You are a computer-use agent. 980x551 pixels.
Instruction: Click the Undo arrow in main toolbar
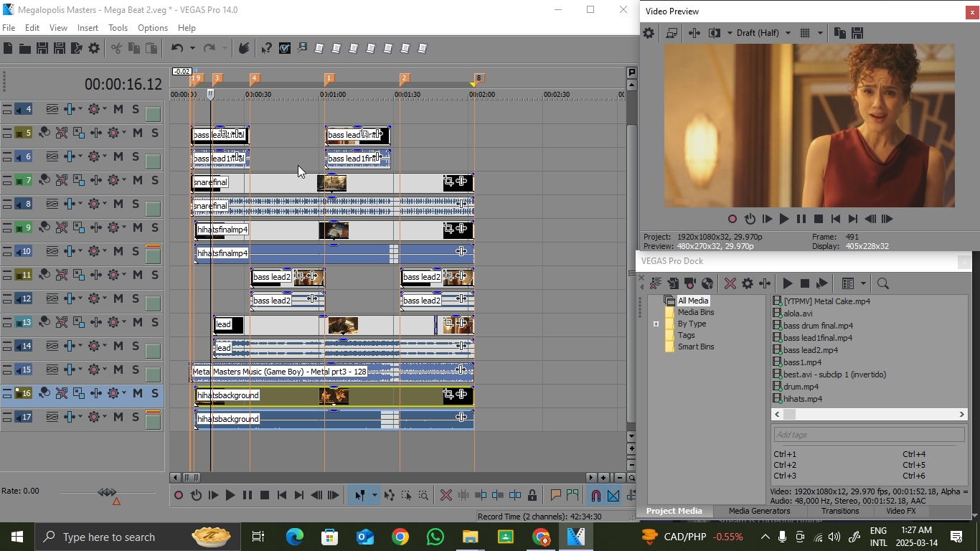[176, 48]
